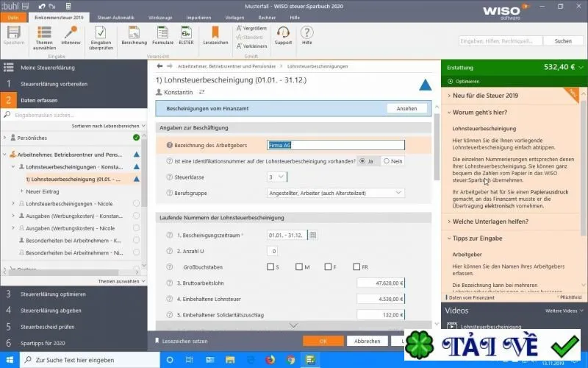
Task: Select the Nein radio button
Action: click(x=387, y=161)
